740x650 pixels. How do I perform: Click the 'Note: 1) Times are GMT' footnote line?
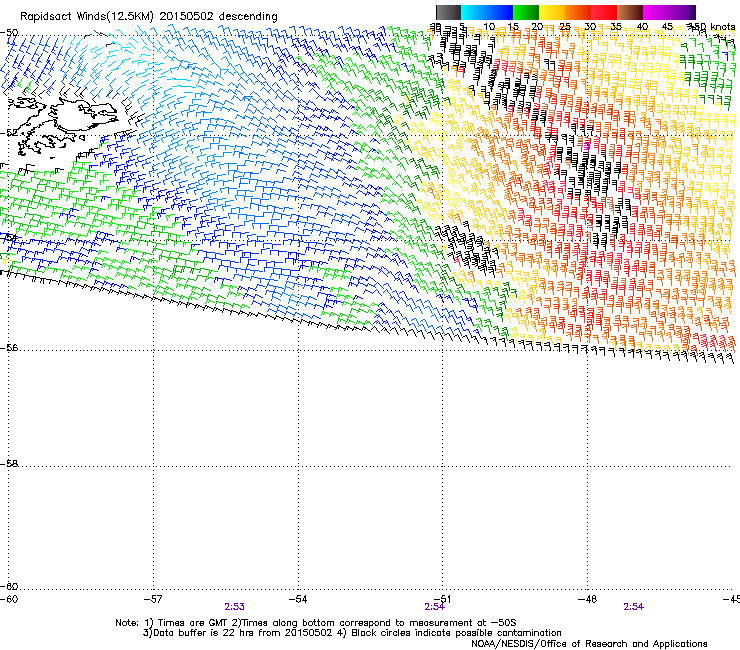(316, 623)
